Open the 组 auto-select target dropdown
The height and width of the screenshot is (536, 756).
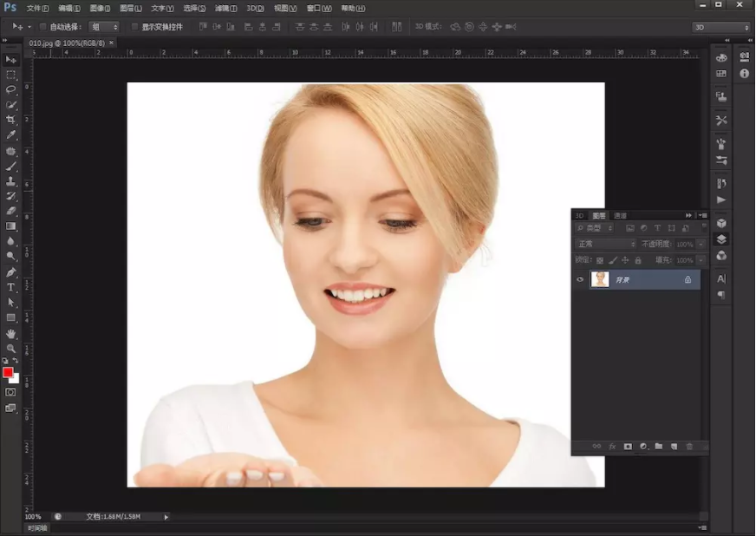tap(104, 27)
